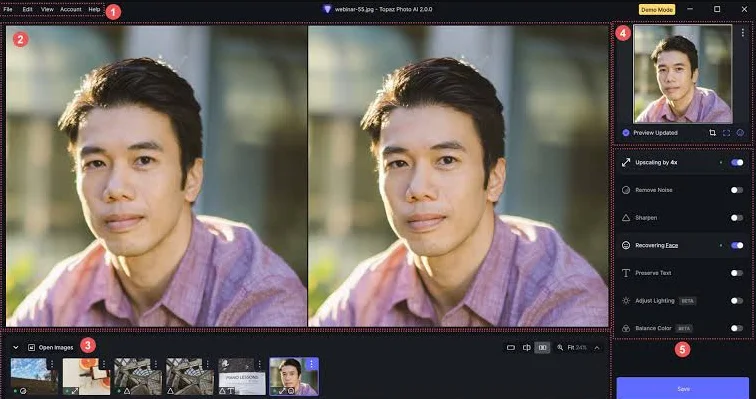Switch to single image view
The height and width of the screenshot is (399, 756).
coord(511,347)
